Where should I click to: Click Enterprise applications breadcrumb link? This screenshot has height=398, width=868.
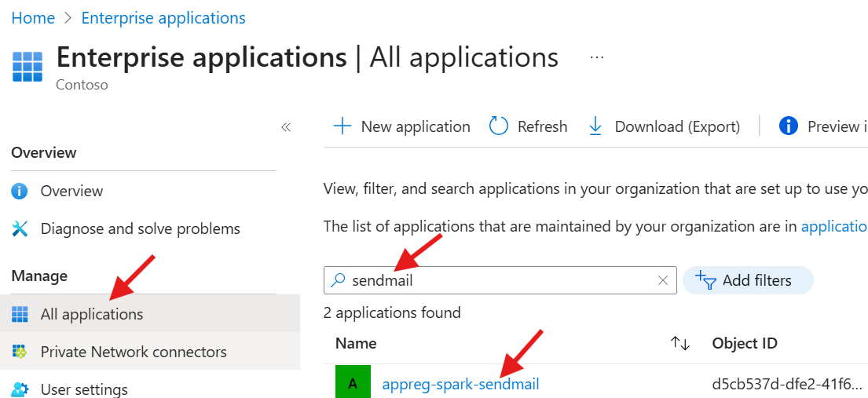(x=163, y=17)
